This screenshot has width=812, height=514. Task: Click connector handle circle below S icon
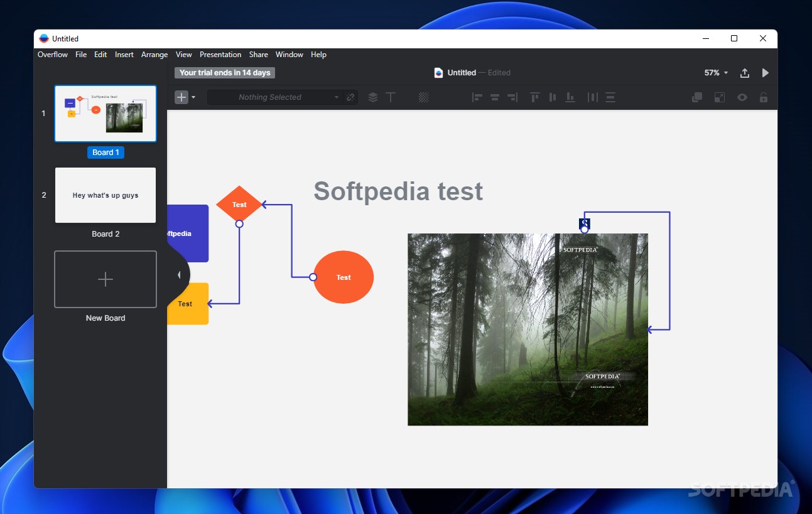pyautogui.click(x=585, y=230)
